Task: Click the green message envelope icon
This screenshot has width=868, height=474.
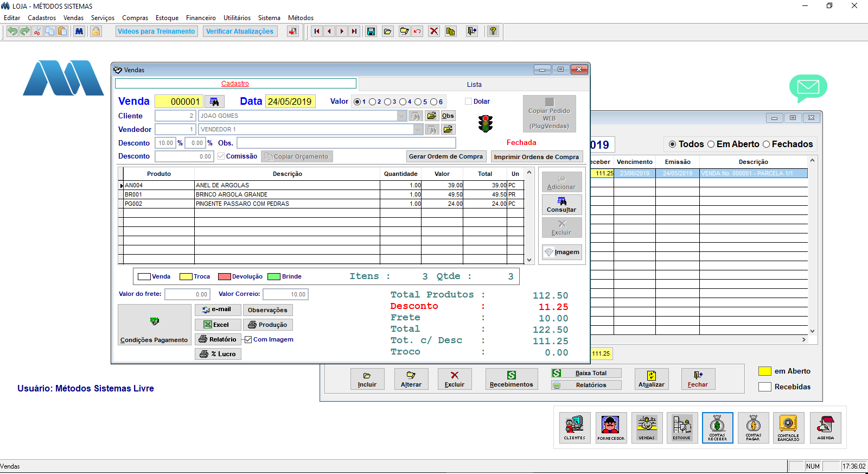Action: pos(808,87)
